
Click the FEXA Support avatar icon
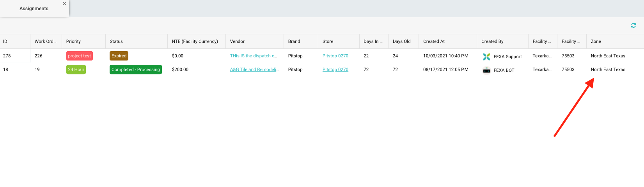[x=486, y=57]
